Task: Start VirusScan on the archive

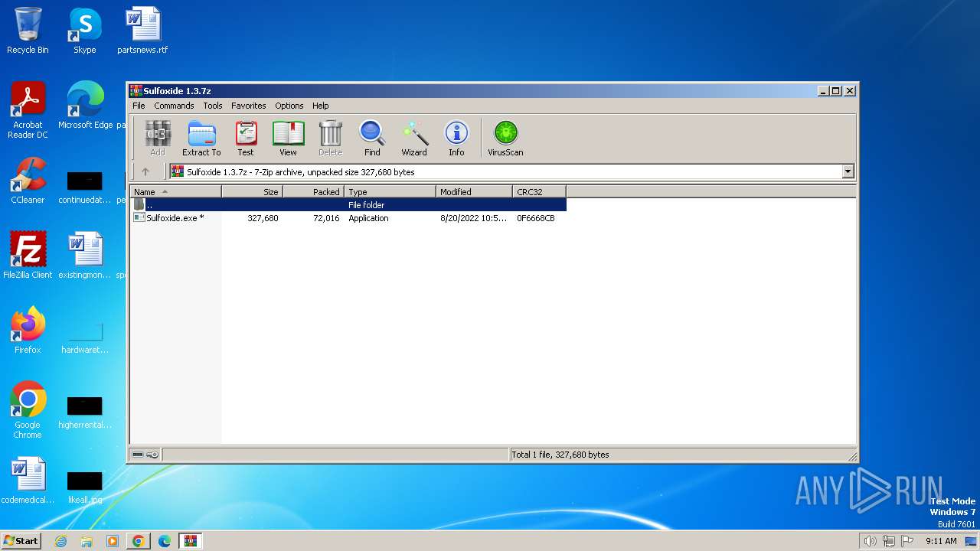Action: coord(505,139)
